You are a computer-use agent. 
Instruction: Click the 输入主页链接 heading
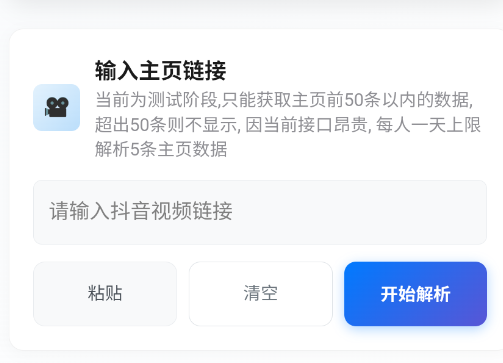coord(161,70)
